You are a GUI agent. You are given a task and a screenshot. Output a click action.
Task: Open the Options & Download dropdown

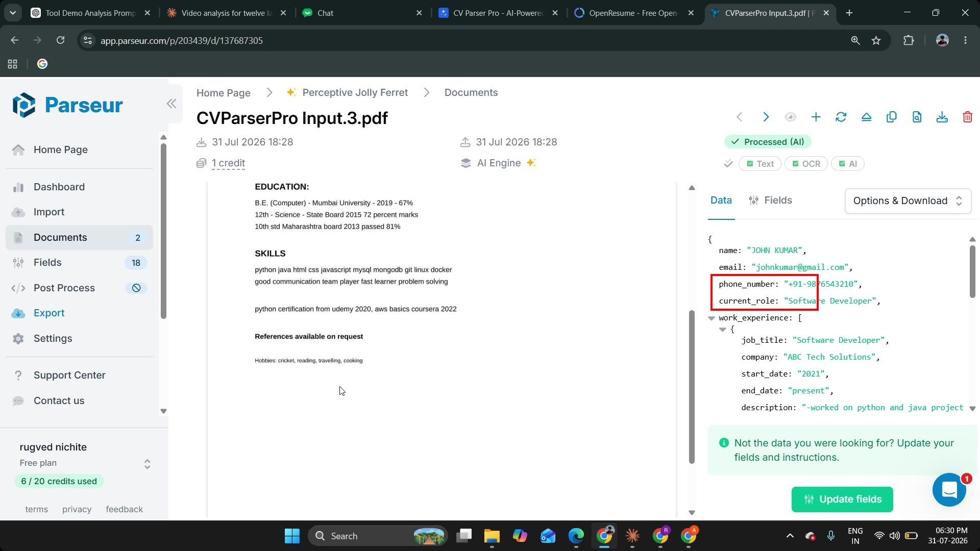908,201
